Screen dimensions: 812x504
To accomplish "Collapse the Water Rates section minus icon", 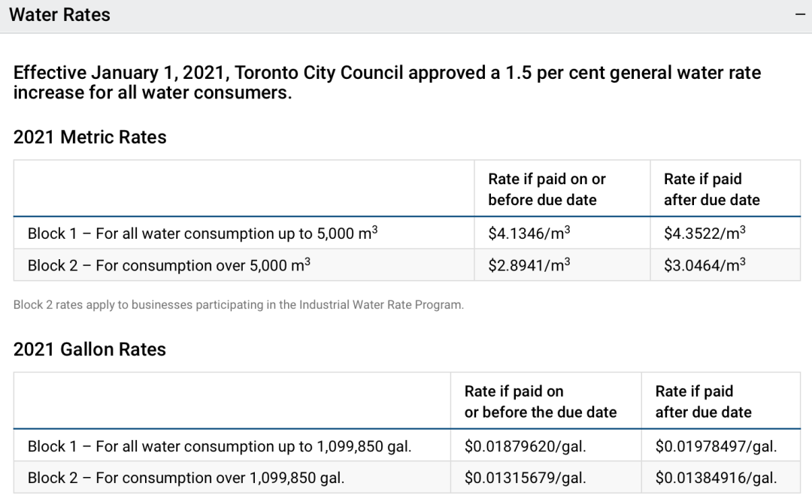I will pyautogui.click(x=799, y=16).
